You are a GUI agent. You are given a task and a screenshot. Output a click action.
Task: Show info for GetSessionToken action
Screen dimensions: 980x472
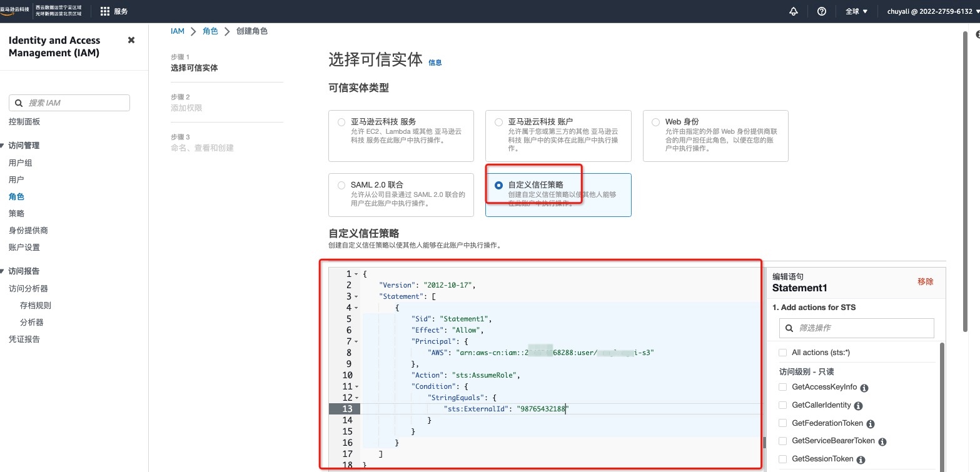pyautogui.click(x=861, y=459)
